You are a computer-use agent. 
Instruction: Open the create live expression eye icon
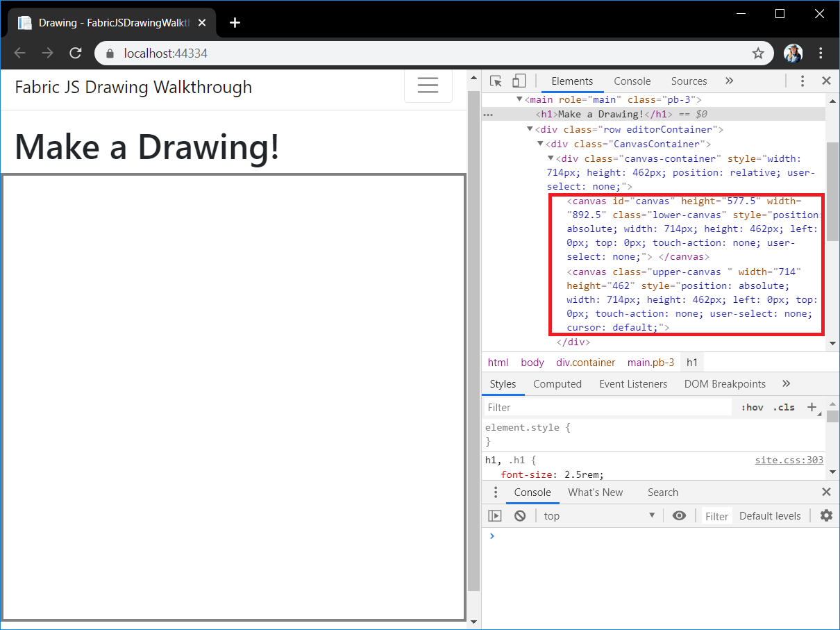pos(679,515)
